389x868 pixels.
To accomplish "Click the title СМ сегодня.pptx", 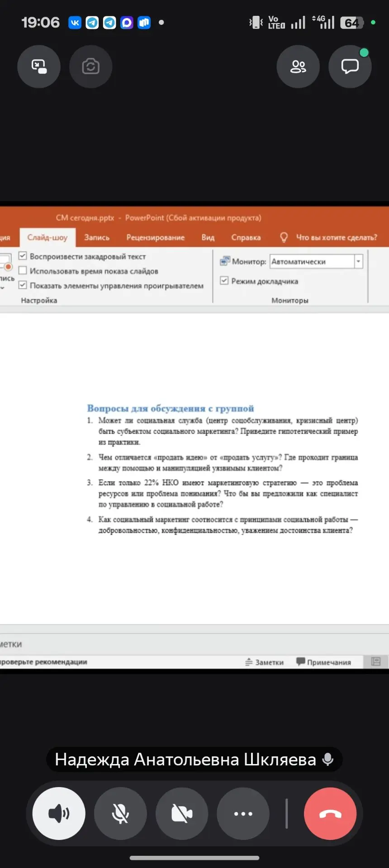I will coord(85,217).
